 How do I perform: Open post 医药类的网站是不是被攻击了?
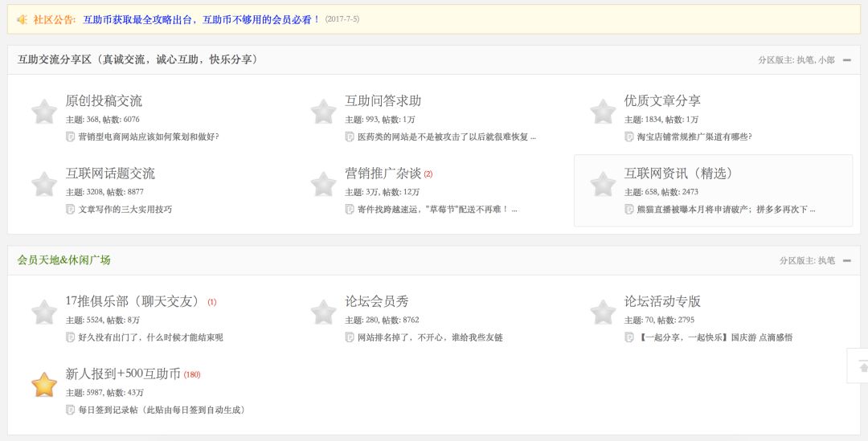447,137
